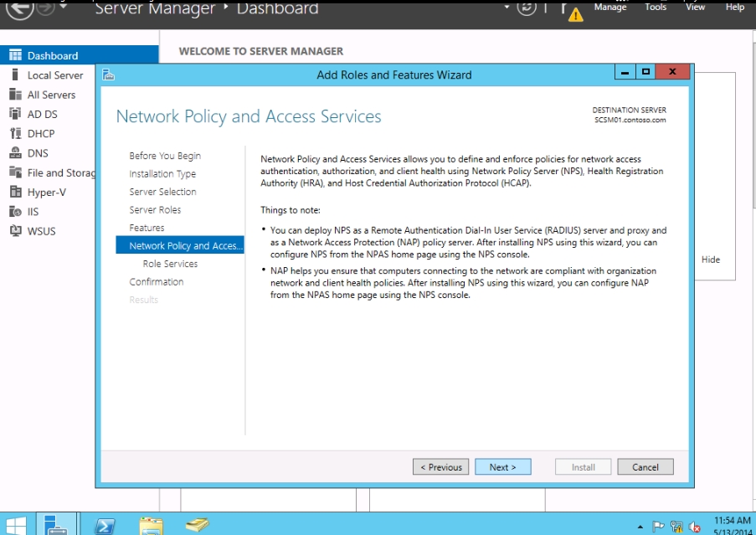Open the Help menu
The width and height of the screenshot is (756, 535).
point(735,8)
